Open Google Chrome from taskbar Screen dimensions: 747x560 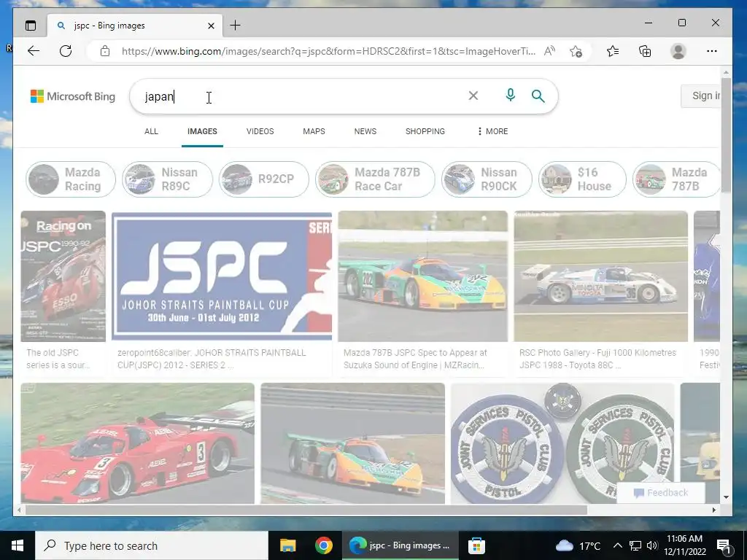(x=323, y=545)
